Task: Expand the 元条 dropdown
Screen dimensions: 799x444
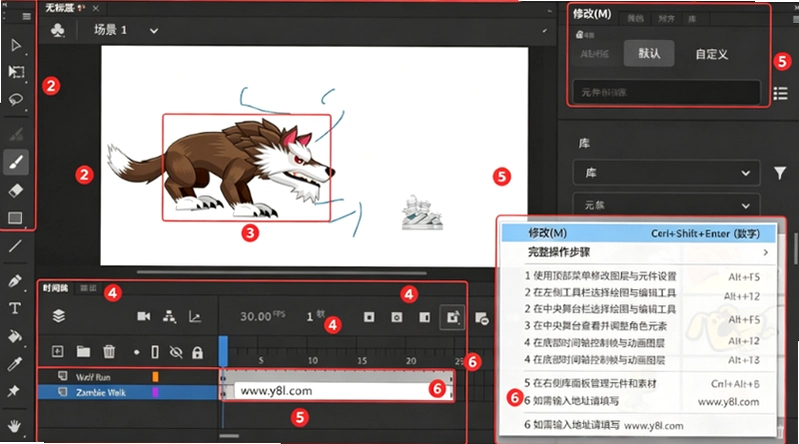Action: (667, 205)
